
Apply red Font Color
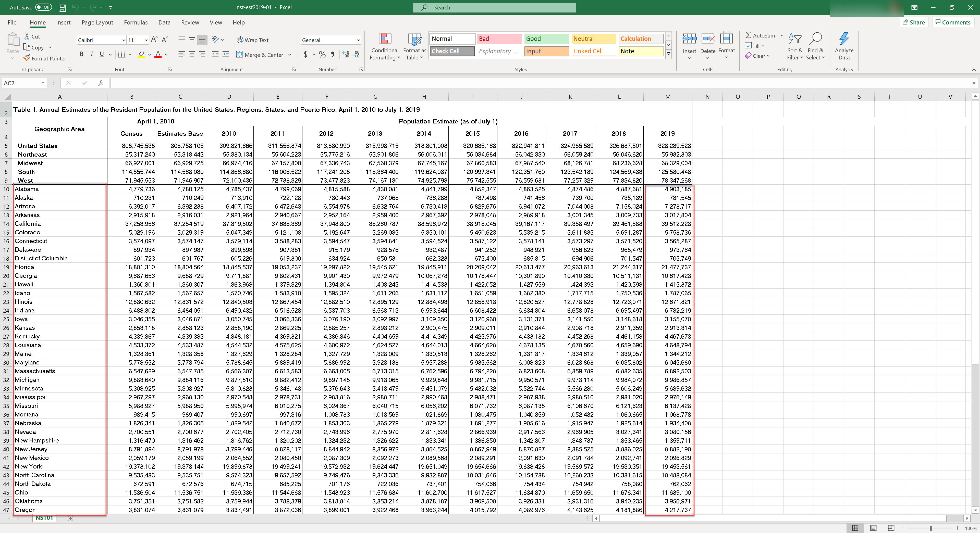pos(158,54)
